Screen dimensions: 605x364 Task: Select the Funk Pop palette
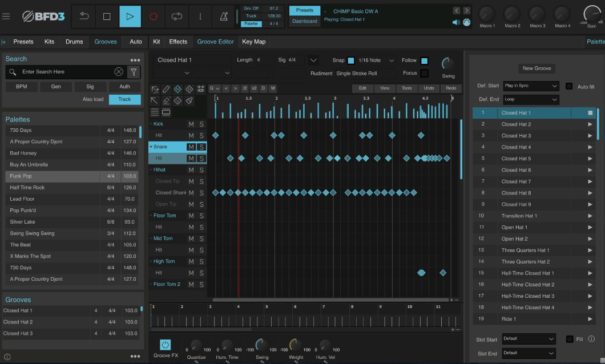(52, 176)
